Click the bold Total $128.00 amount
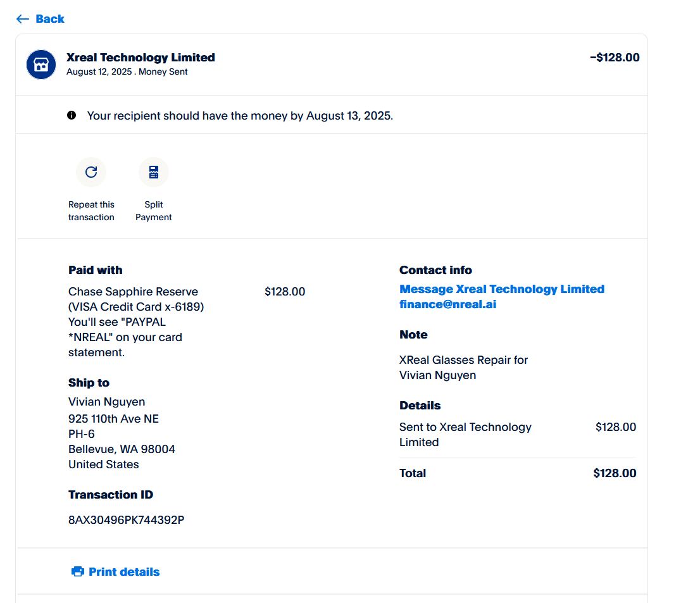 615,473
